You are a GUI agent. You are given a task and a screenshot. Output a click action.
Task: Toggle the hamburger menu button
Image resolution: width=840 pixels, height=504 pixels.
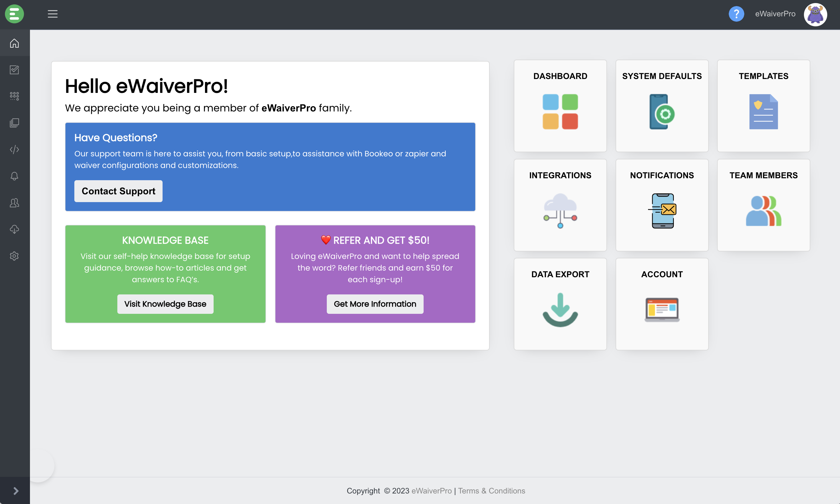(52, 14)
